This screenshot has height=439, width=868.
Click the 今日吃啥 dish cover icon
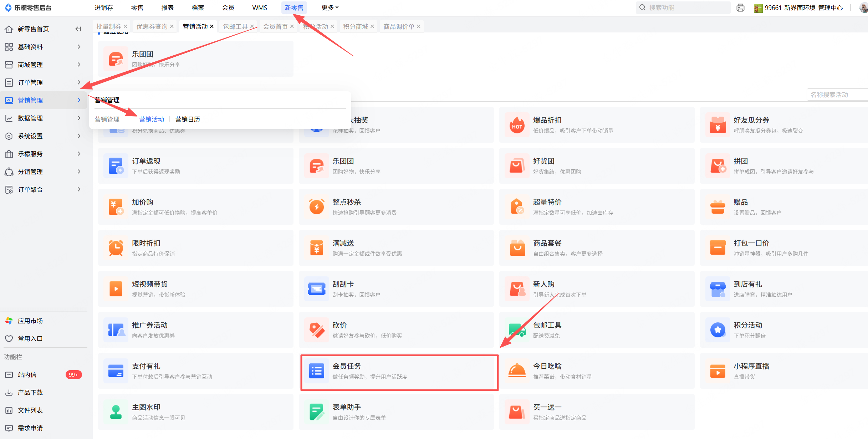tap(517, 371)
